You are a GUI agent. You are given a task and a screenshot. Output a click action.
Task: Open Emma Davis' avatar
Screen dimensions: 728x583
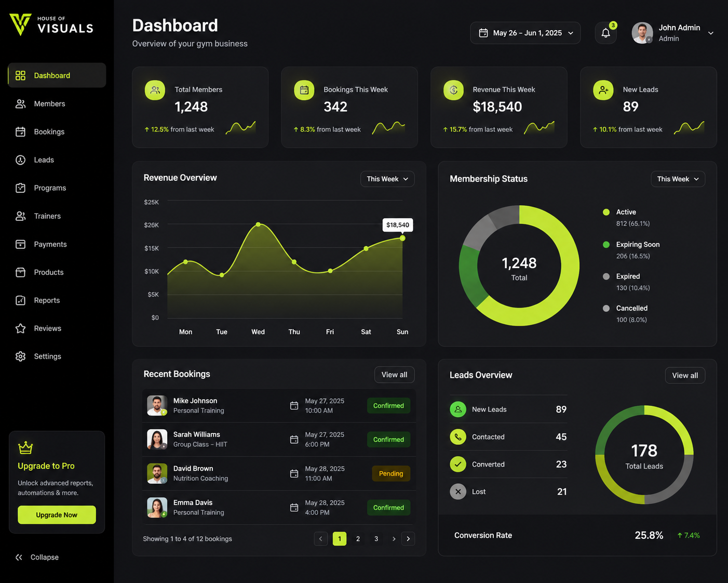(x=157, y=508)
